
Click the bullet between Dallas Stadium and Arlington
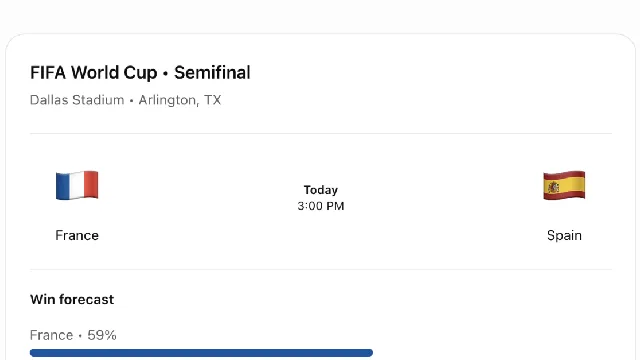[x=131, y=100]
